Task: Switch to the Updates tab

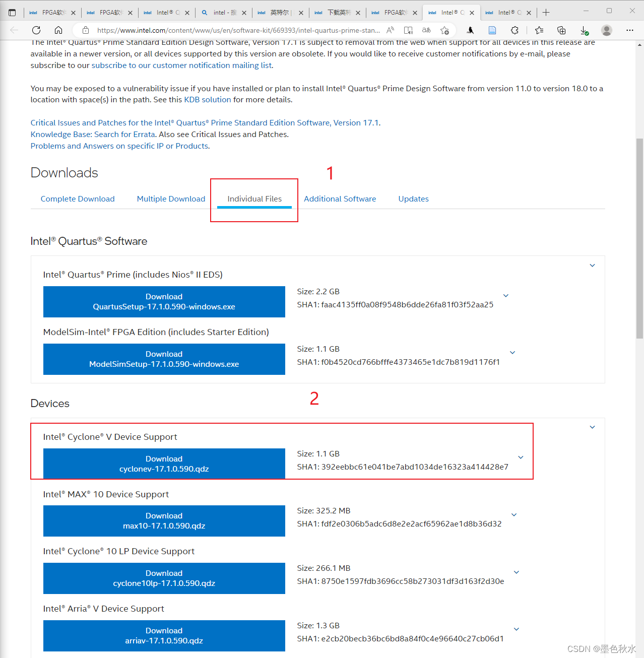Action: pos(413,199)
